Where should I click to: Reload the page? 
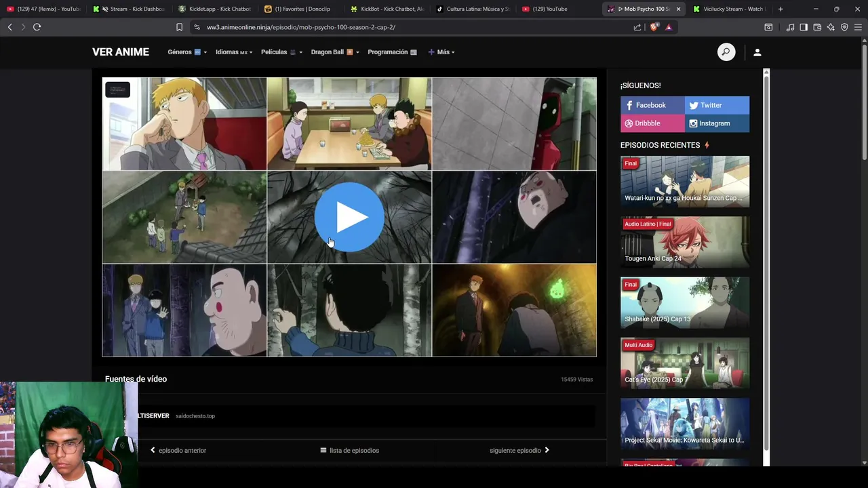[x=37, y=27]
